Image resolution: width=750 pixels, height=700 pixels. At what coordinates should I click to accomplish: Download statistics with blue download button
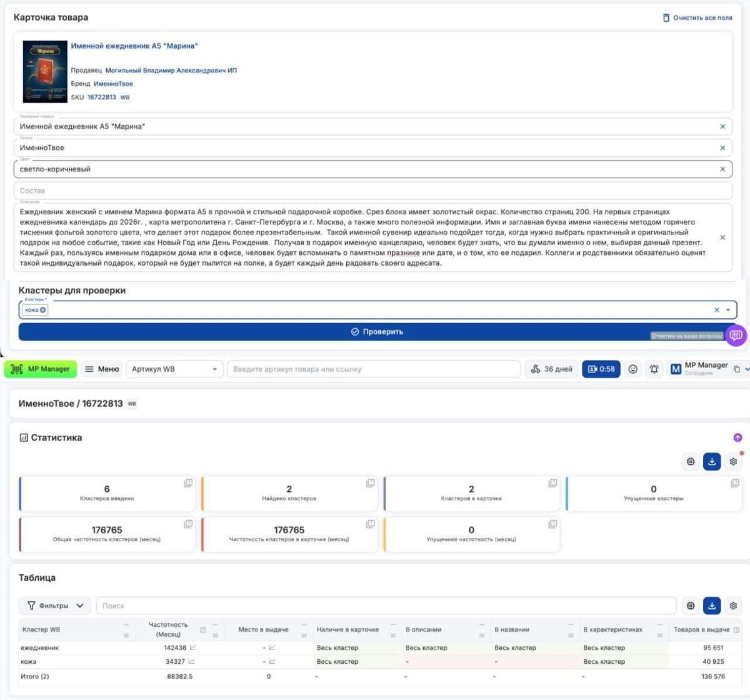click(x=712, y=461)
